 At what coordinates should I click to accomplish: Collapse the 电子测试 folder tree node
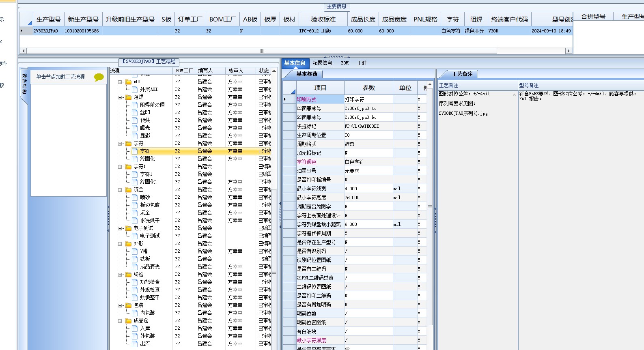tap(120, 228)
